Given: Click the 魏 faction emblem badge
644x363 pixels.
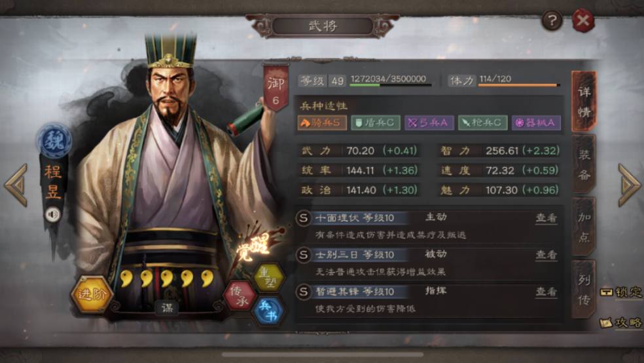Looking at the screenshot, I should [54, 141].
